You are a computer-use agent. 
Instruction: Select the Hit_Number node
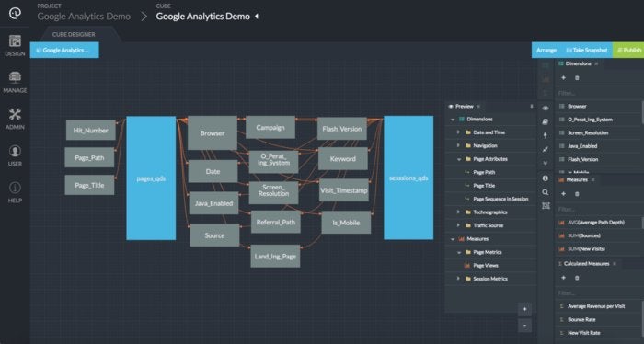pos(91,130)
